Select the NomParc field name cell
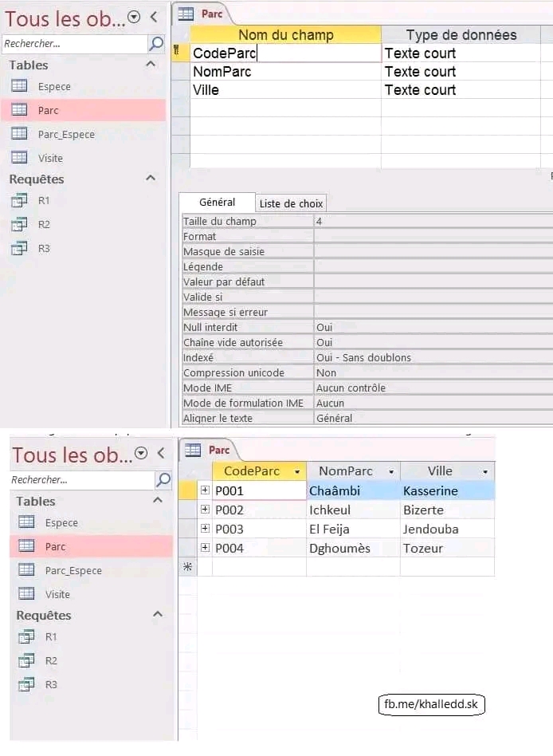The image size is (553, 756). [x=285, y=72]
